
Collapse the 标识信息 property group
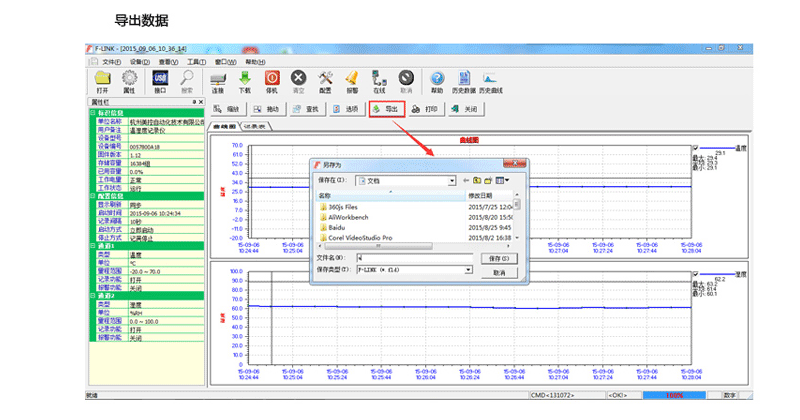tap(92, 113)
